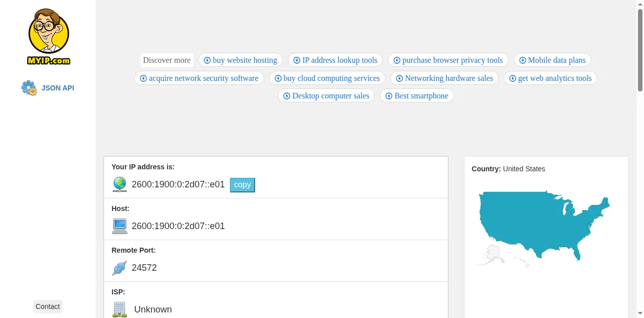
Task: Click the 'Your IP address is:' heading
Action: coord(143,167)
